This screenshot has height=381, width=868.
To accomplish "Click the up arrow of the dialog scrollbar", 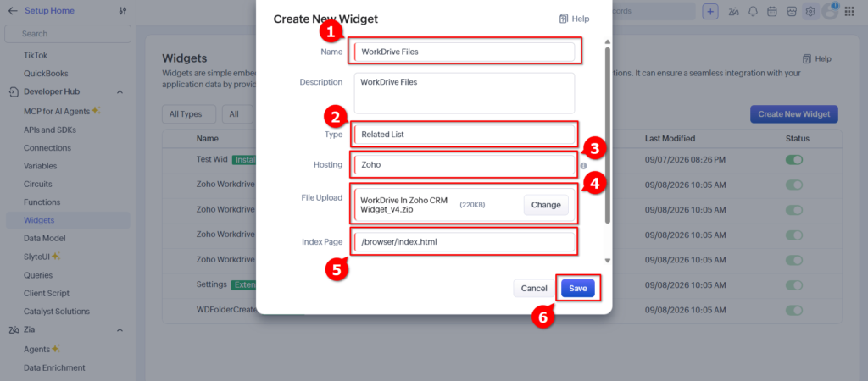I will click(607, 42).
